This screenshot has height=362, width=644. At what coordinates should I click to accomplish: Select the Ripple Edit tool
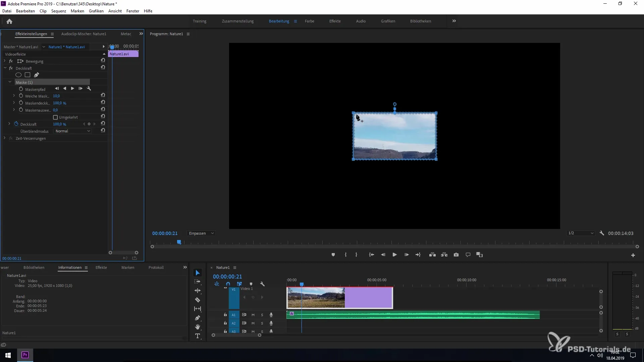point(198,291)
